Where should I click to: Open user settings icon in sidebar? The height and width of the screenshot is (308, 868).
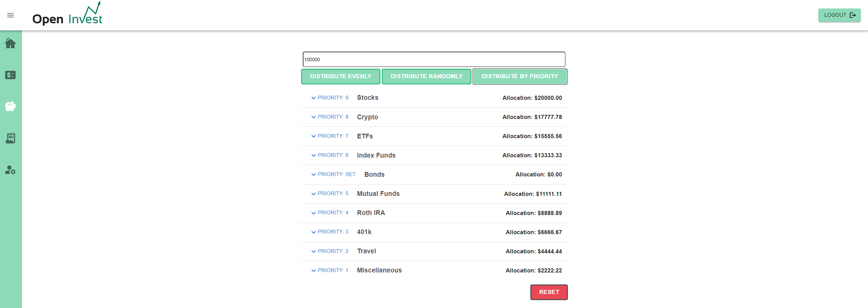coord(10,170)
